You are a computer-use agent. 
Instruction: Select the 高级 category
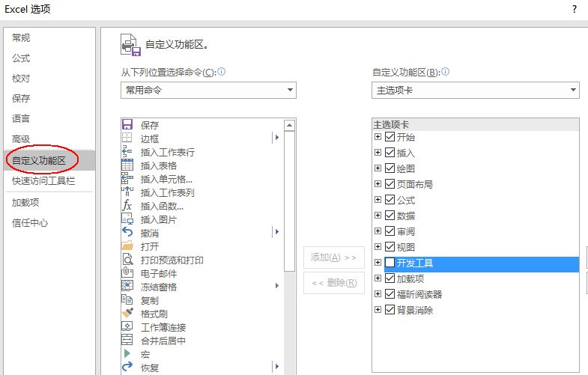21,139
